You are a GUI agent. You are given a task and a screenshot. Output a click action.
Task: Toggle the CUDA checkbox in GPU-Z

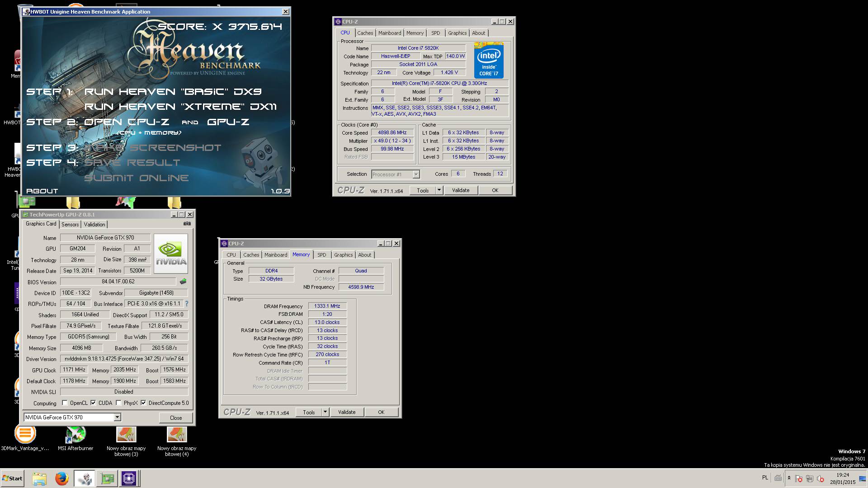pyautogui.click(x=93, y=403)
